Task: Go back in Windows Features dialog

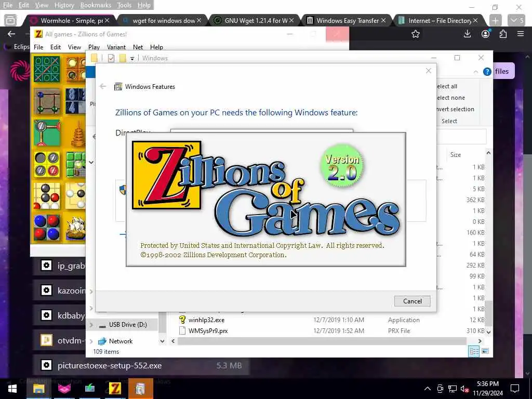Action: pos(103,87)
